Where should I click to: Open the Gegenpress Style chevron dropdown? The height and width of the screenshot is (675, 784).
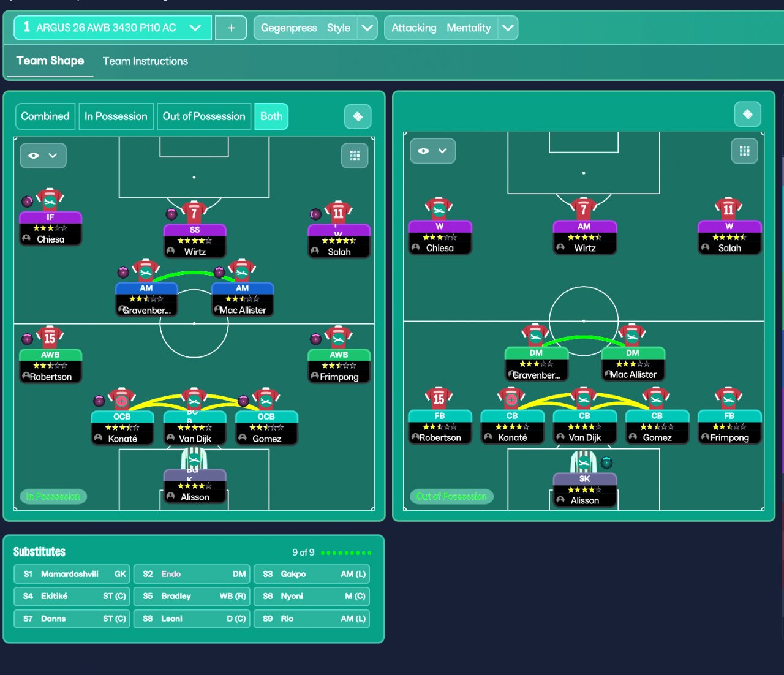pos(367,28)
